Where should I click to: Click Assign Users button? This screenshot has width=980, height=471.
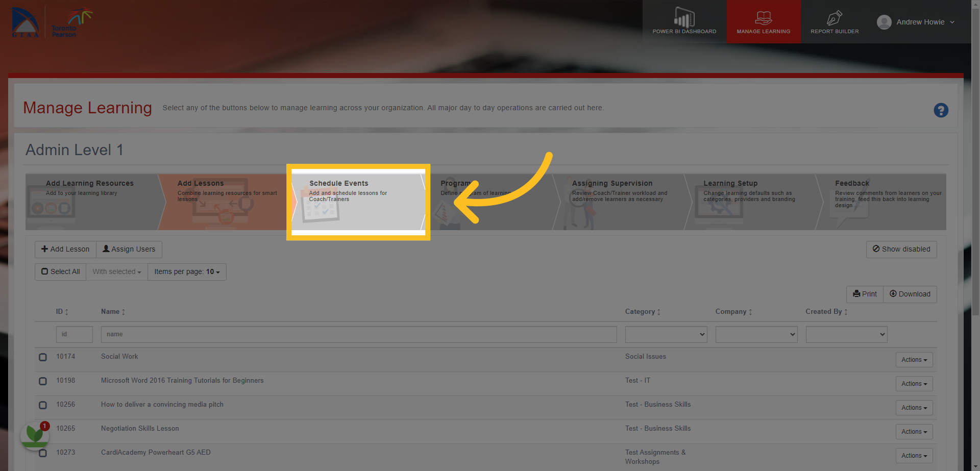[129, 249]
